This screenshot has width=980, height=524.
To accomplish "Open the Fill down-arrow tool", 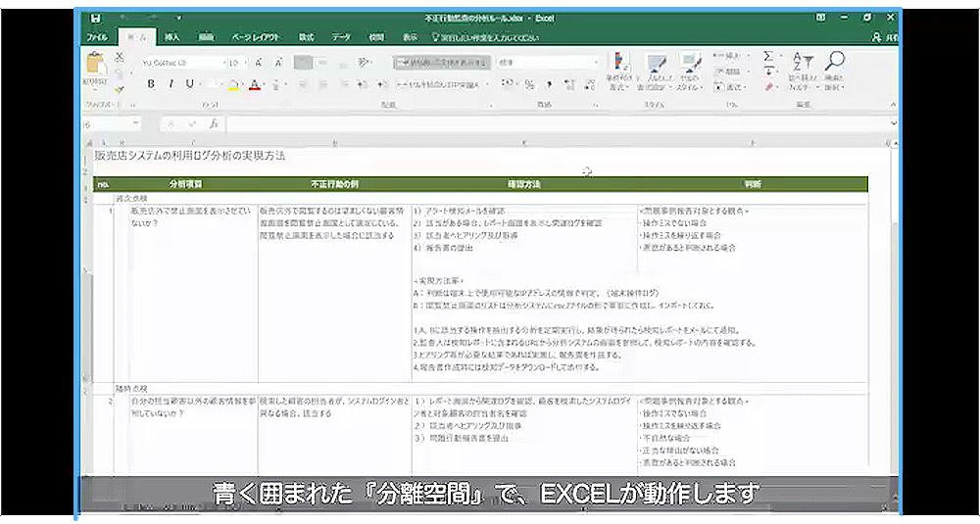I will 769,71.
